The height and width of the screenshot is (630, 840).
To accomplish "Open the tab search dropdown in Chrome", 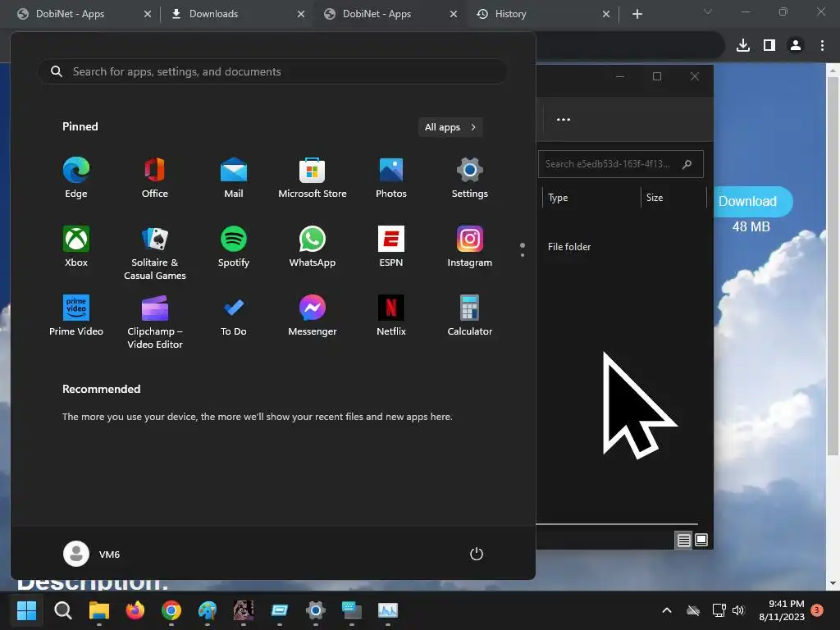I will click(x=708, y=11).
